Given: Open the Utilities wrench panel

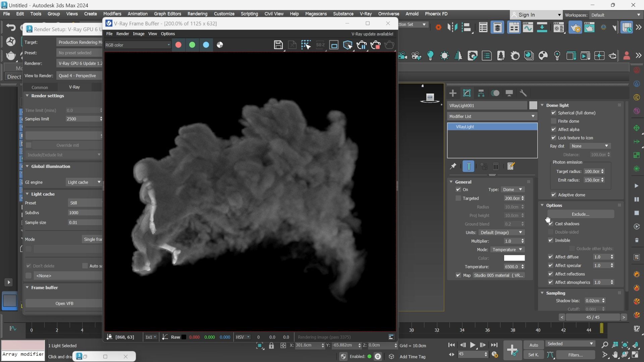Looking at the screenshot, I should coord(523,93).
